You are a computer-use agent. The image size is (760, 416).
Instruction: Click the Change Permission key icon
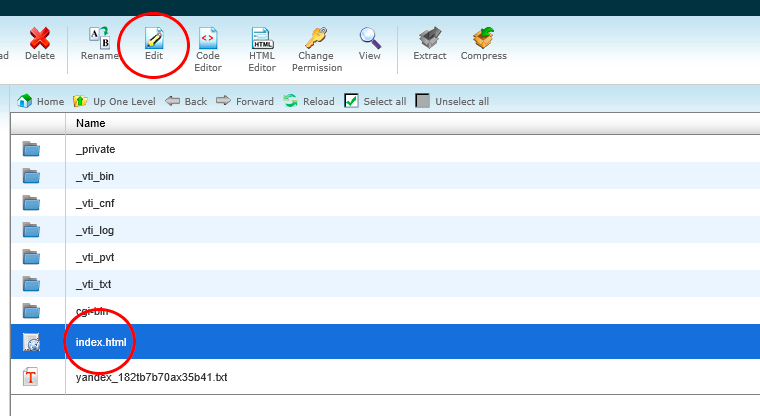point(317,38)
